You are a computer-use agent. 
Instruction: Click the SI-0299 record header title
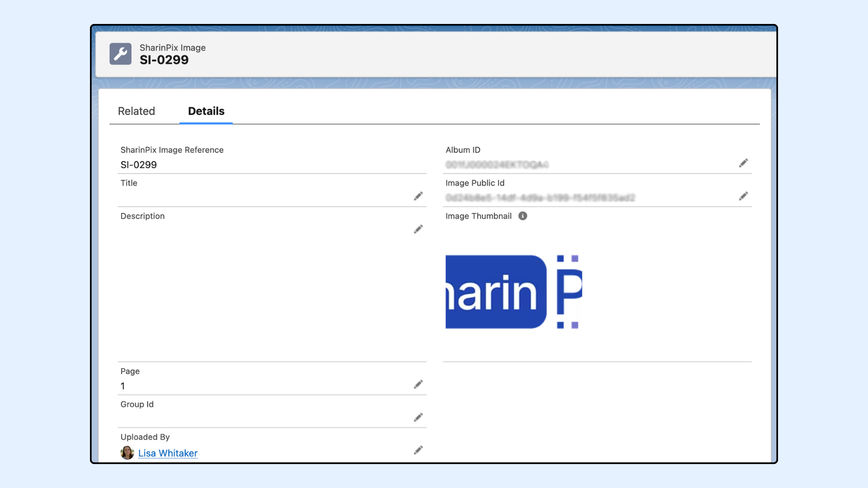[164, 60]
